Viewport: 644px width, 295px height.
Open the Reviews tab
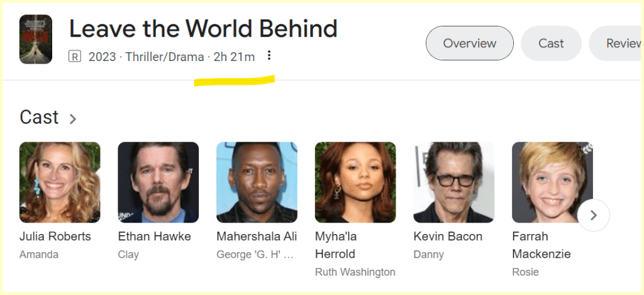(x=619, y=43)
